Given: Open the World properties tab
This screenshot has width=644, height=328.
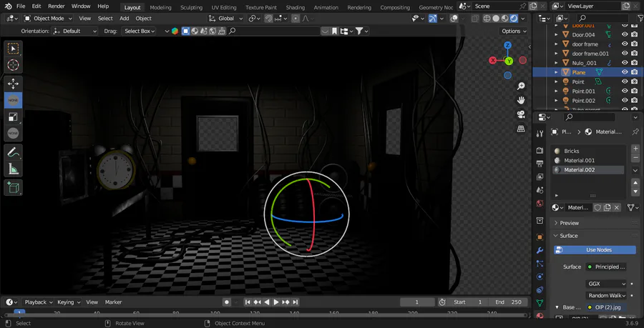Looking at the screenshot, I should point(540,204).
